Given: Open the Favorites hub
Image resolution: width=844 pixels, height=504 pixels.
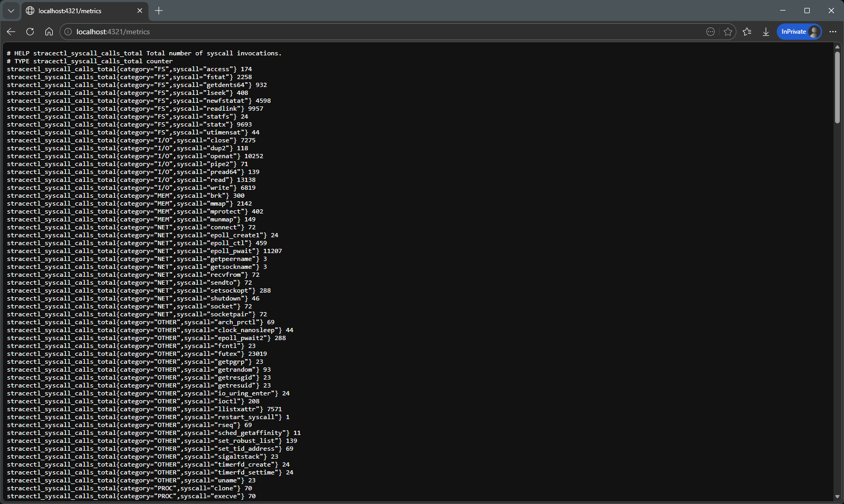Looking at the screenshot, I should click(747, 32).
